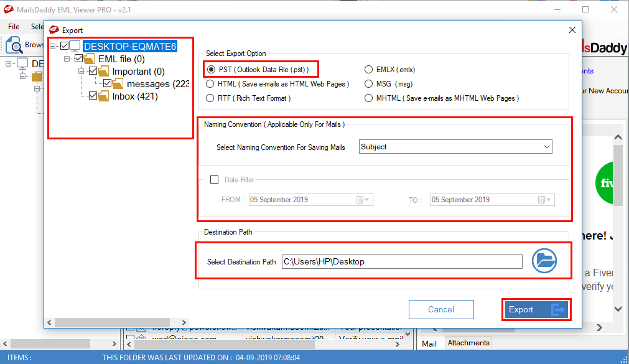The height and width of the screenshot is (364, 629).
Task: Click the computer icon beside DESKTOP-EQMATE6
Action: [x=75, y=46]
